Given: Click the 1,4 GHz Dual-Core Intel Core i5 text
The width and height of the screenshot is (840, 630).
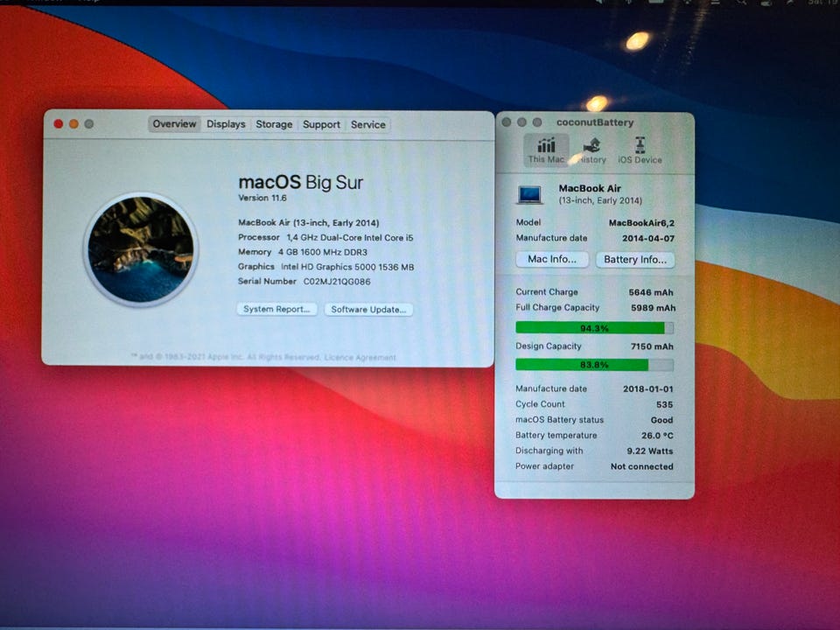Looking at the screenshot, I should 350,237.
